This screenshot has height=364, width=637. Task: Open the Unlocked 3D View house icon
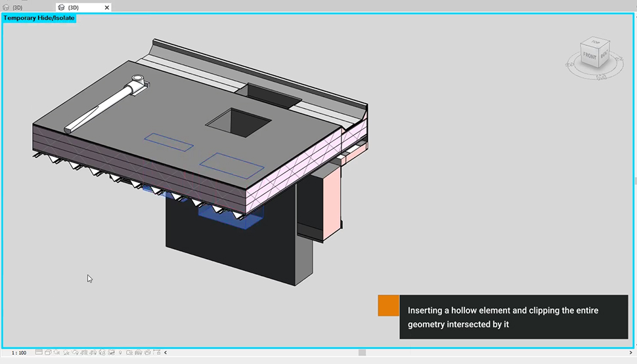[102, 353]
